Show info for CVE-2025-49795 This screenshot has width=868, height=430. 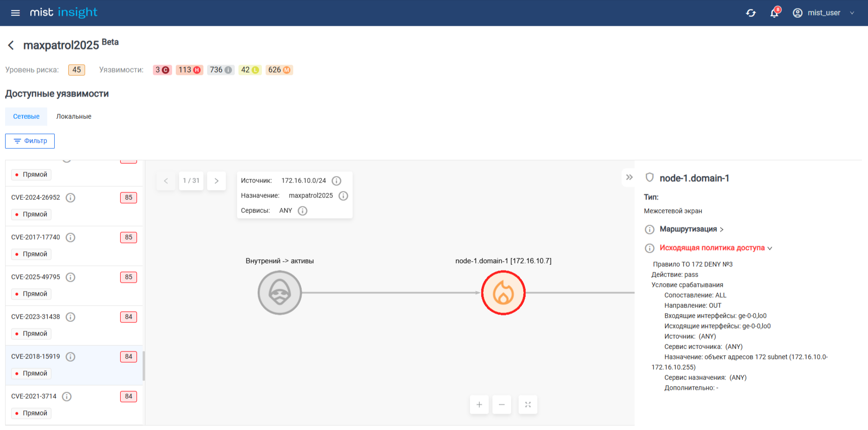71,277
